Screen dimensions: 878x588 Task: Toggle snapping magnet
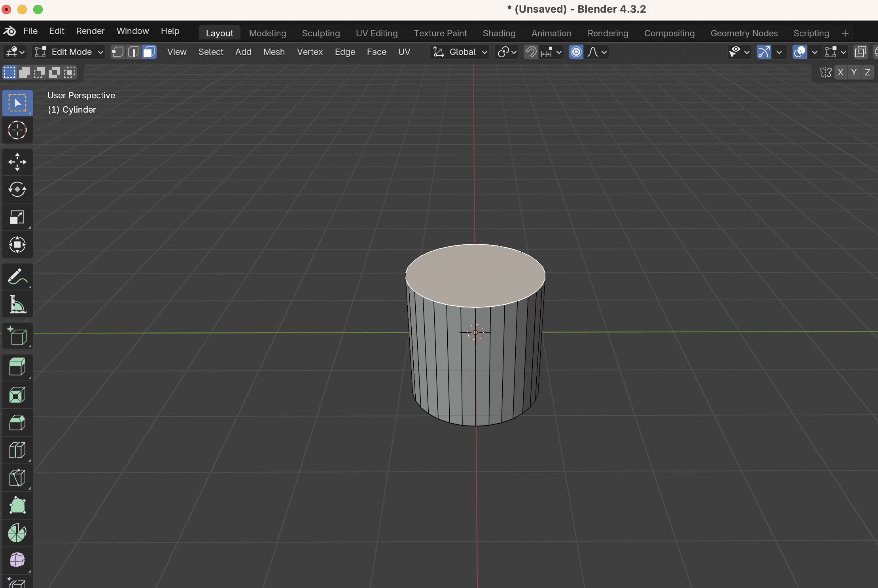(531, 52)
